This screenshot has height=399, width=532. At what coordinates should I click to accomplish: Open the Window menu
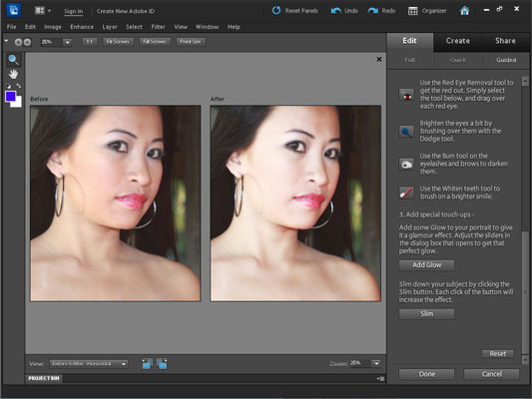tap(207, 27)
